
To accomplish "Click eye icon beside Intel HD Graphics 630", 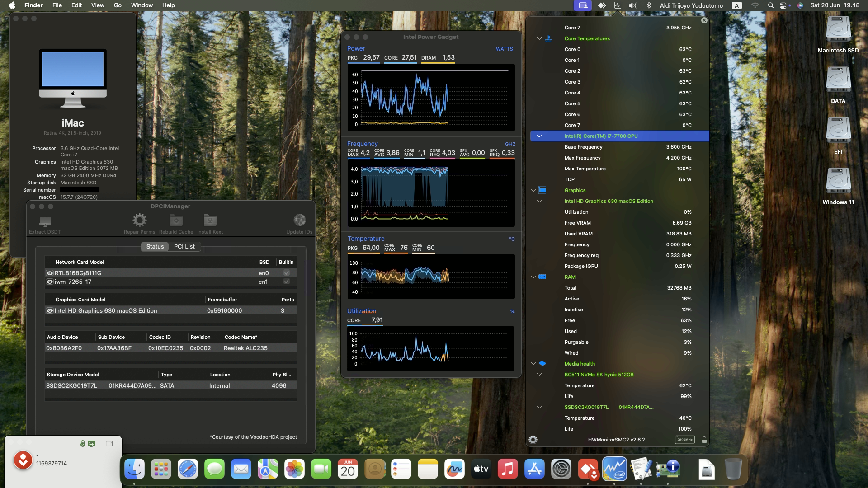I will [50, 310].
